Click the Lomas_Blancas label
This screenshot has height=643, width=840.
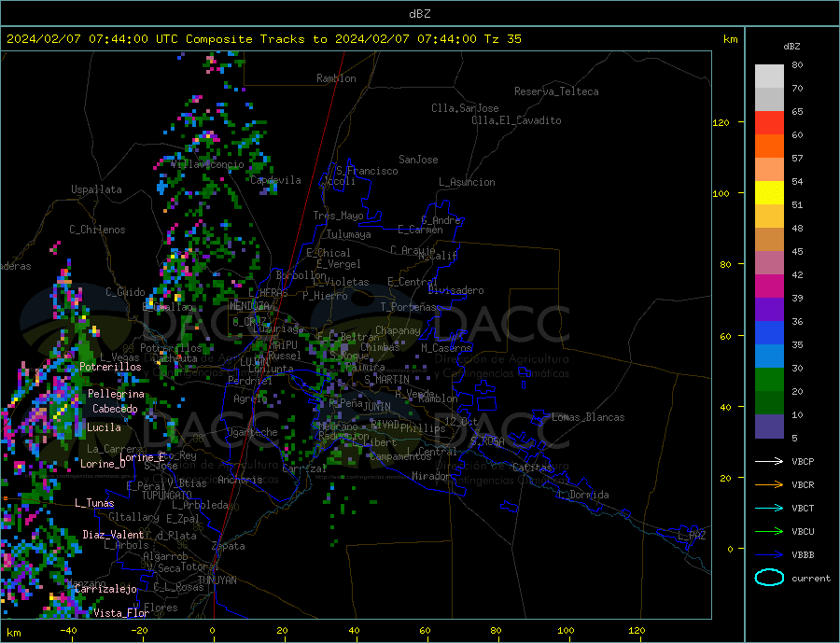point(588,417)
